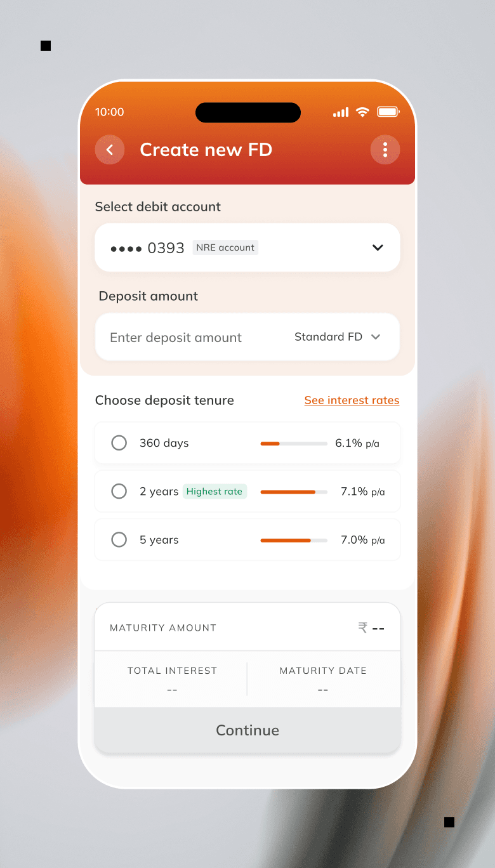Image resolution: width=495 pixels, height=868 pixels.
Task: Tap the Highest rate badge on 2 years
Action: 214,491
